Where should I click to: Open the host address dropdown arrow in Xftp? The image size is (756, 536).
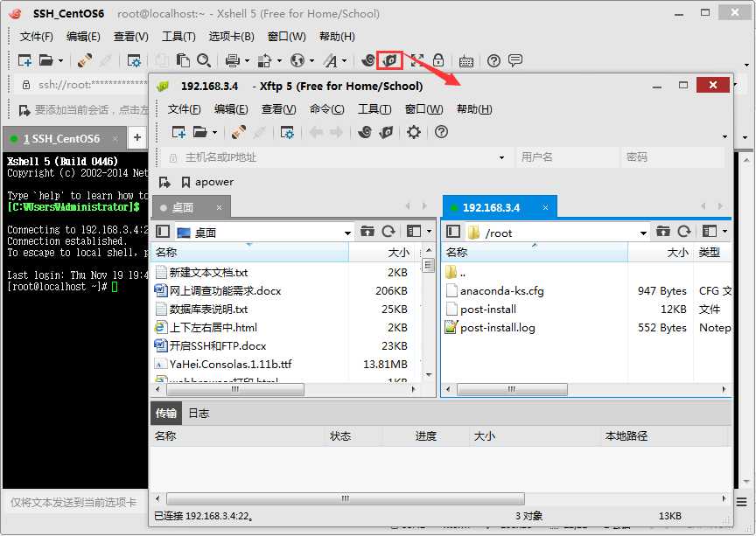pyautogui.click(x=502, y=157)
